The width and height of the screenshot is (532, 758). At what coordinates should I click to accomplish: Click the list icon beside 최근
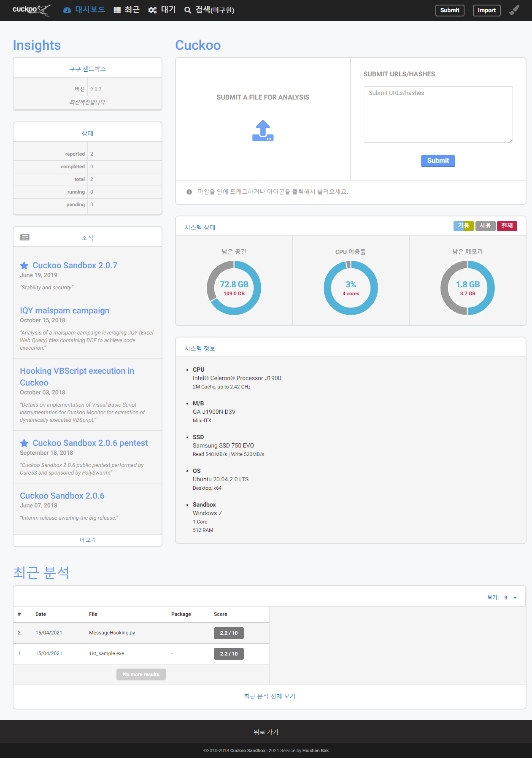[117, 10]
